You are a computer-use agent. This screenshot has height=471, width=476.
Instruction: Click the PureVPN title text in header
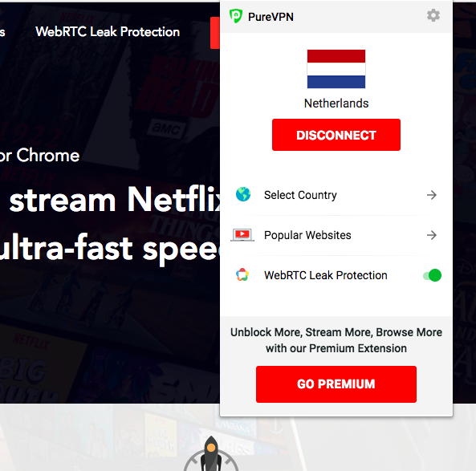pyautogui.click(x=271, y=17)
